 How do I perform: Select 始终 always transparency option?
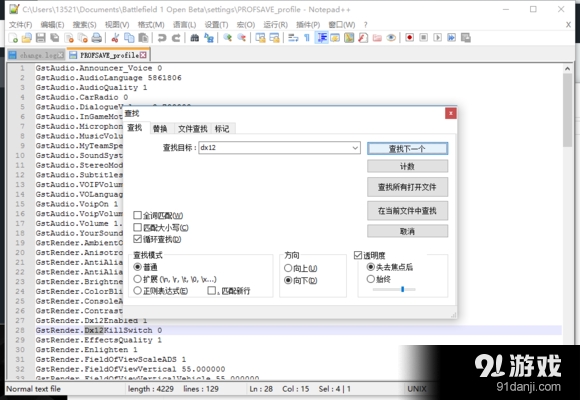coord(370,279)
